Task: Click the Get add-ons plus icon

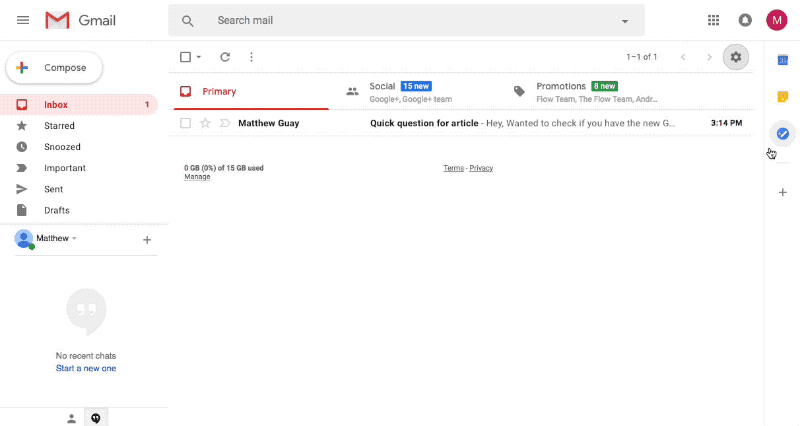Action: tap(783, 192)
